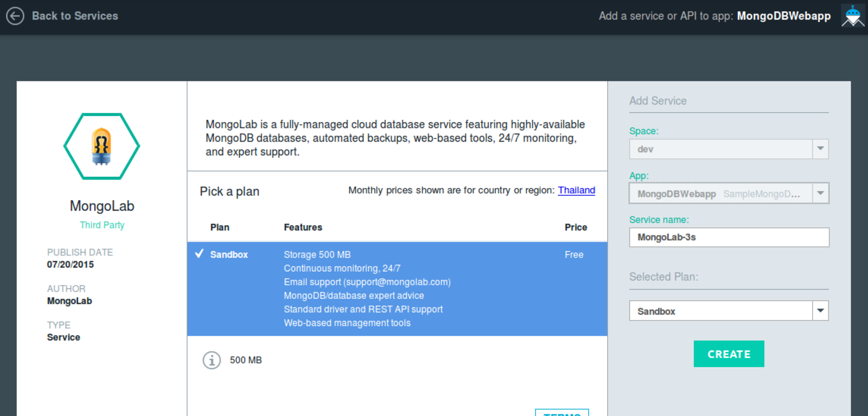Click the Email support feature line
868x416 pixels.
[367, 282]
